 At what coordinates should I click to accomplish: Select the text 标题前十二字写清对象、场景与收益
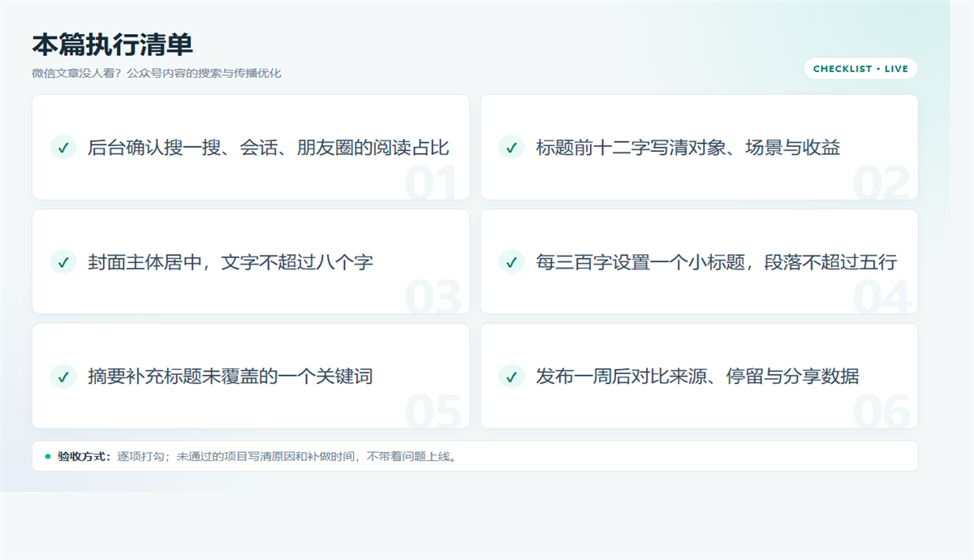(x=688, y=148)
